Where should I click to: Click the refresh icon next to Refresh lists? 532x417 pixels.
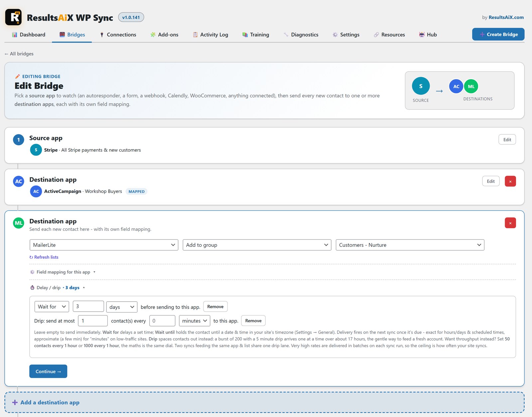31,257
